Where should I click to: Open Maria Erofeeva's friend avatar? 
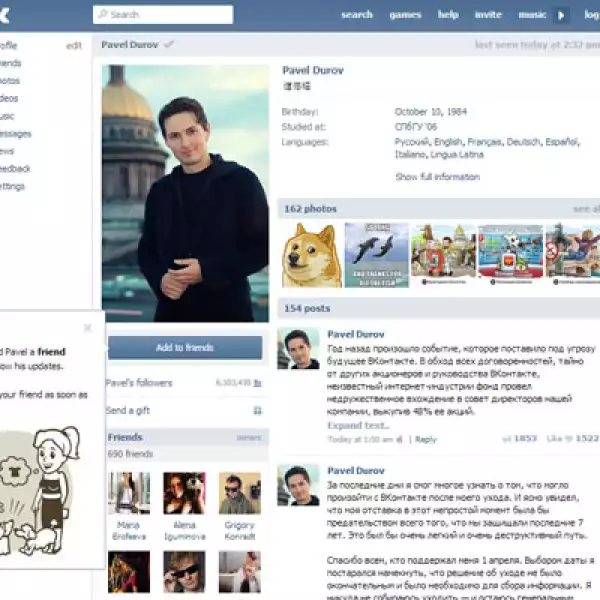(x=129, y=493)
